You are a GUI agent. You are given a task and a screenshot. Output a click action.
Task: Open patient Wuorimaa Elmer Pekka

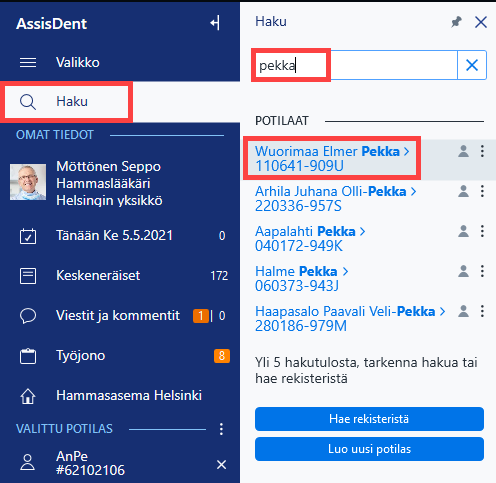(332, 158)
